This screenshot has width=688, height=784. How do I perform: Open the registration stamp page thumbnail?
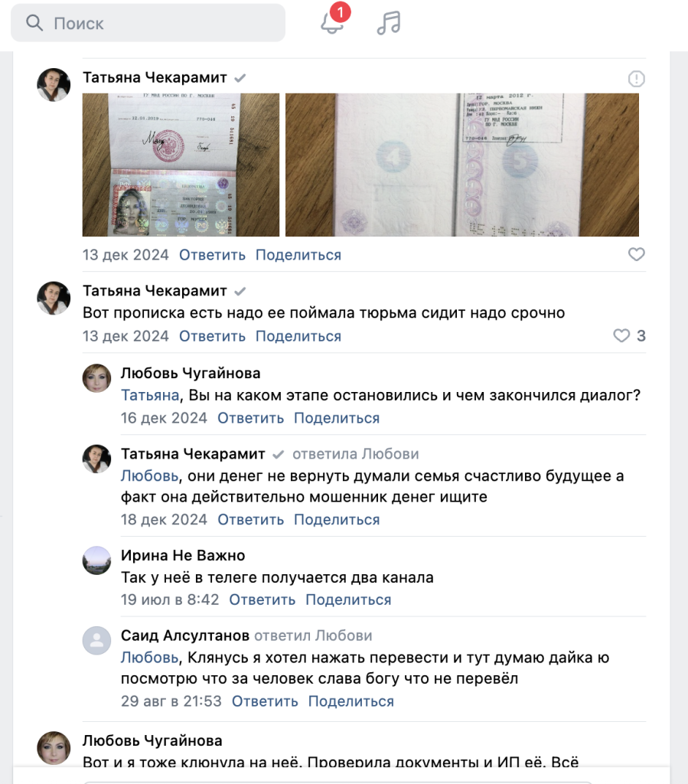coord(461,165)
